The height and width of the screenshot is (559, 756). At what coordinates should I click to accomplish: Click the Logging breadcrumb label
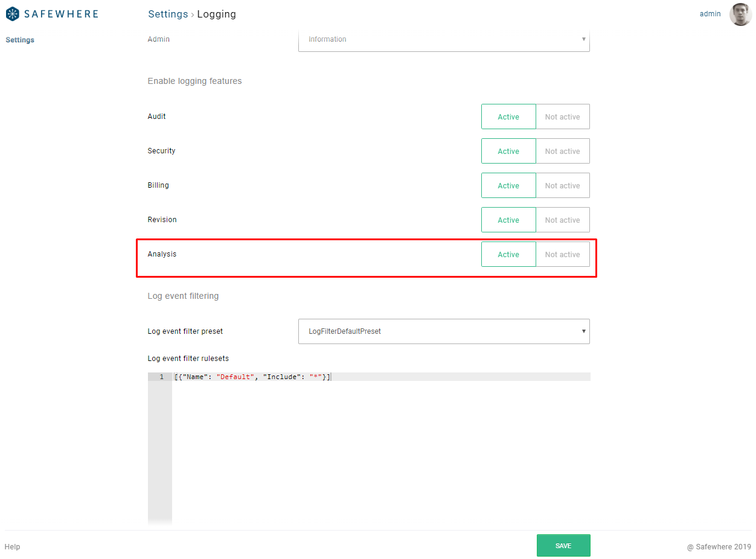[x=216, y=14]
